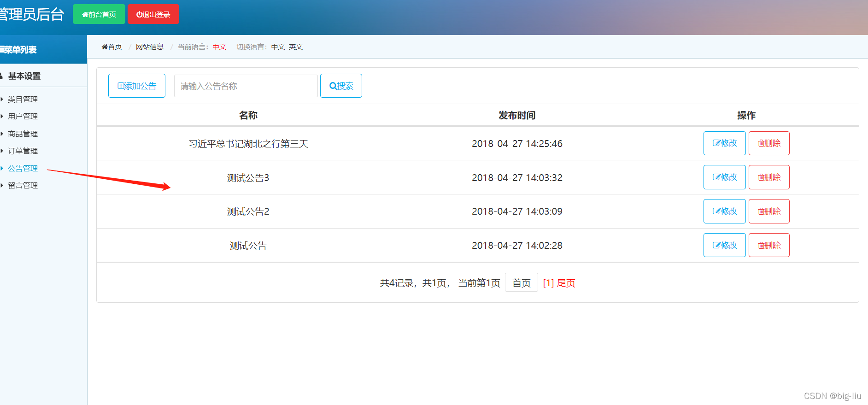868x405 pixels.
Task: Open 订单管理 in the sidebar
Action: [x=23, y=151]
